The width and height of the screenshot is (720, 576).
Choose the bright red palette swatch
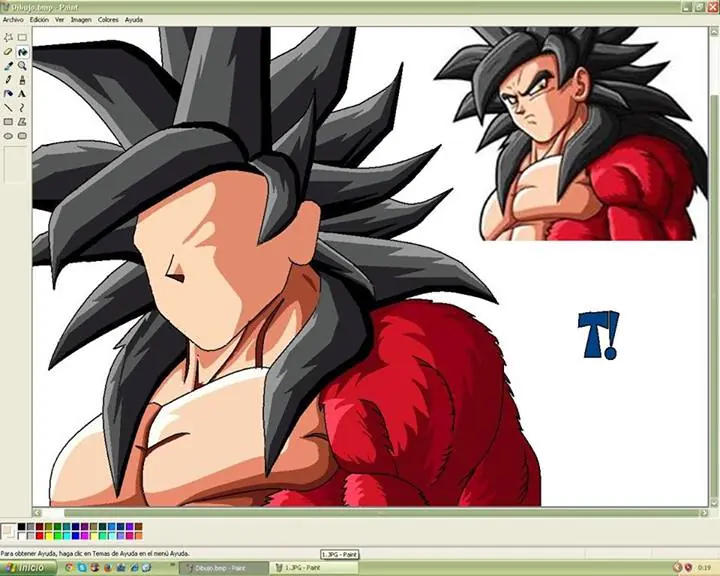[x=39, y=536]
